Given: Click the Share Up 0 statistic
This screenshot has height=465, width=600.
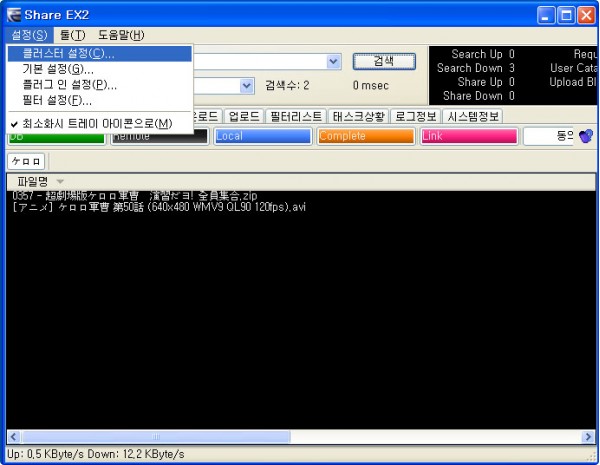Looking at the screenshot, I should coord(486,82).
